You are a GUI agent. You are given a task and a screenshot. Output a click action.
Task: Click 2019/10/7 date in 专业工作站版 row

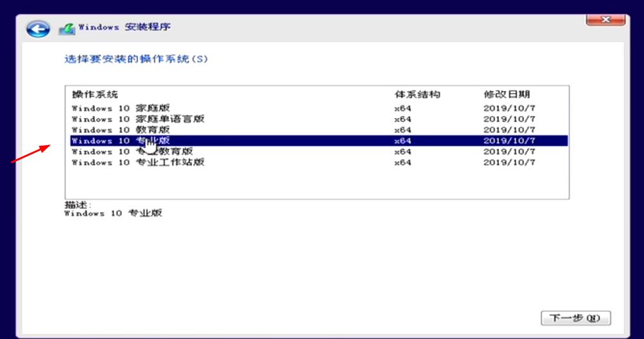pyautogui.click(x=509, y=162)
